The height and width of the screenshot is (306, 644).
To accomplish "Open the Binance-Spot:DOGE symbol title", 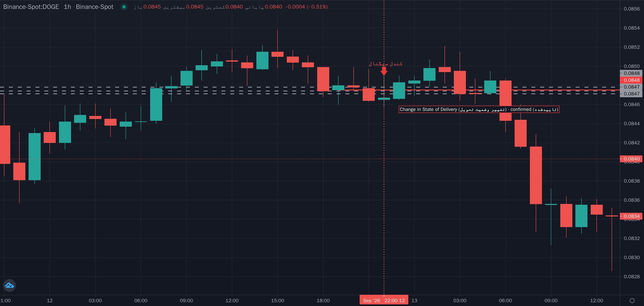I will (x=31, y=7).
